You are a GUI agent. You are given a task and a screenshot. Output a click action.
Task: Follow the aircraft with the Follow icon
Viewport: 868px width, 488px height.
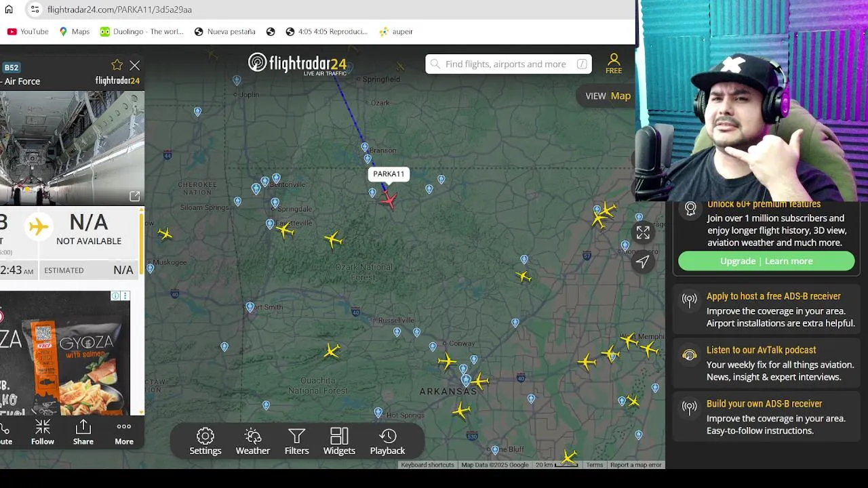pyautogui.click(x=43, y=432)
